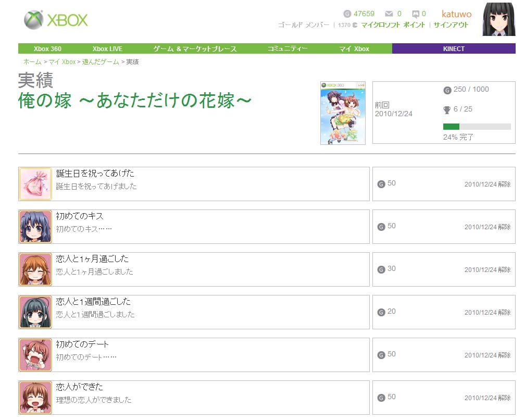Click the 恋人と1ヶ月過ごした achievement title
The height and width of the screenshot is (420, 525).
(92, 258)
